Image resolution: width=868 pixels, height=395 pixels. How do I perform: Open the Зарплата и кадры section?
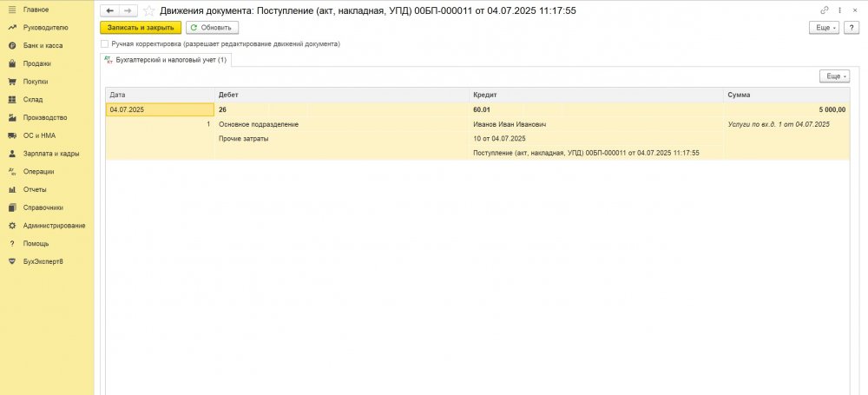(x=51, y=154)
